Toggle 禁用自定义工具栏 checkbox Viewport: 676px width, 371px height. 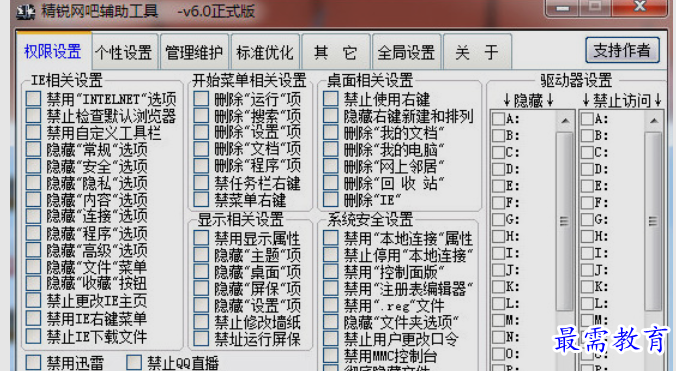point(33,132)
